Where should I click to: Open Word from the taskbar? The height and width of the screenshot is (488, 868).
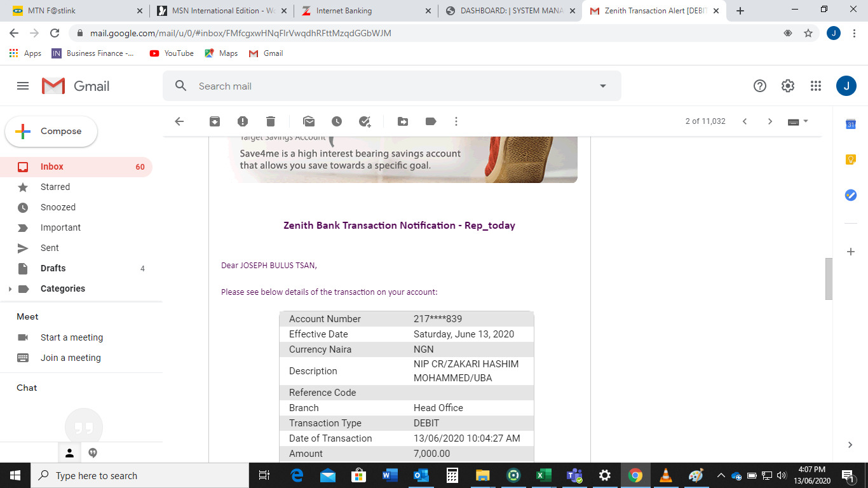(x=390, y=475)
